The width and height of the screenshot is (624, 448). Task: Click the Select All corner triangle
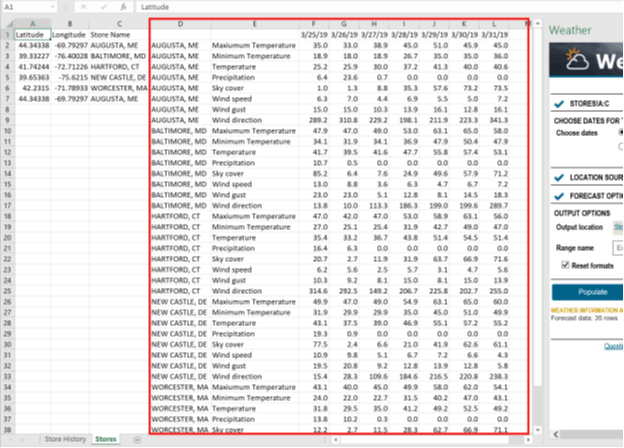6,21
